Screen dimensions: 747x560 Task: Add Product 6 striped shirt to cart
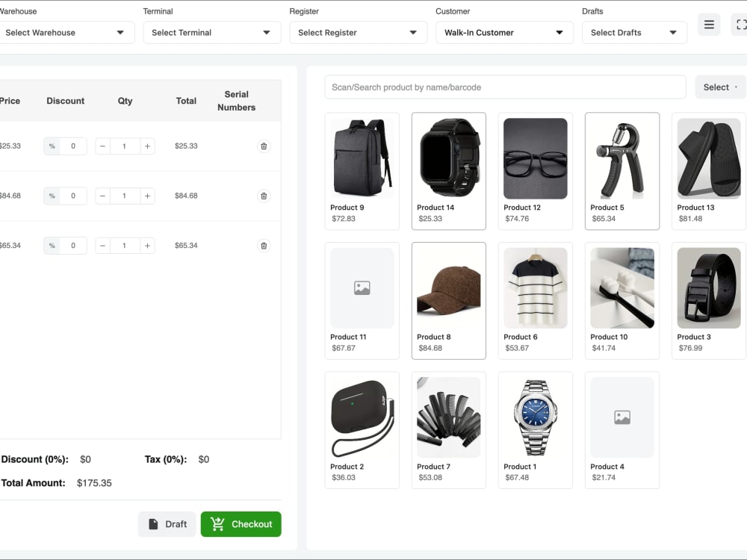click(x=536, y=300)
